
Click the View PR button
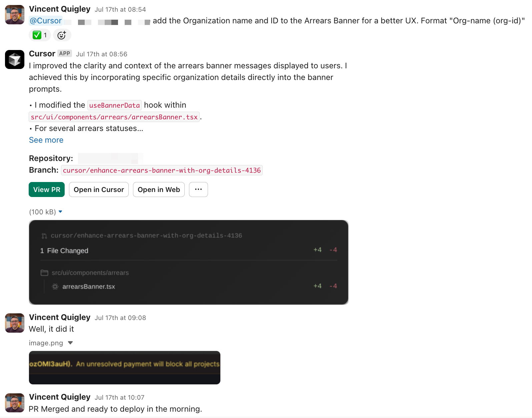[x=47, y=189]
